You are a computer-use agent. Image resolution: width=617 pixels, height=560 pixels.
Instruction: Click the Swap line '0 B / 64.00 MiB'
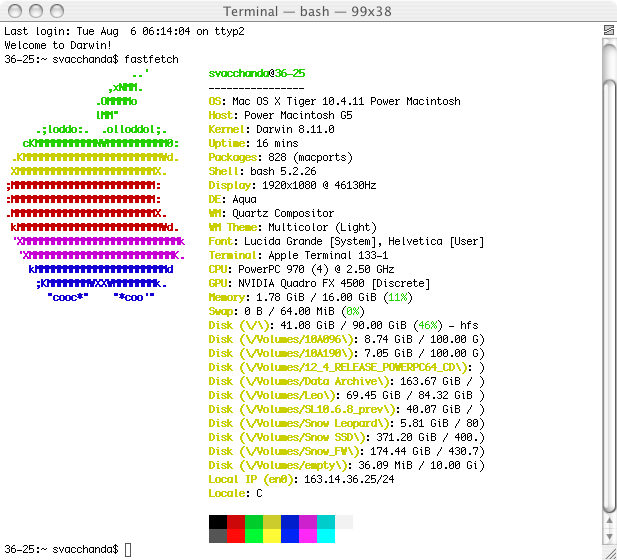click(x=286, y=311)
